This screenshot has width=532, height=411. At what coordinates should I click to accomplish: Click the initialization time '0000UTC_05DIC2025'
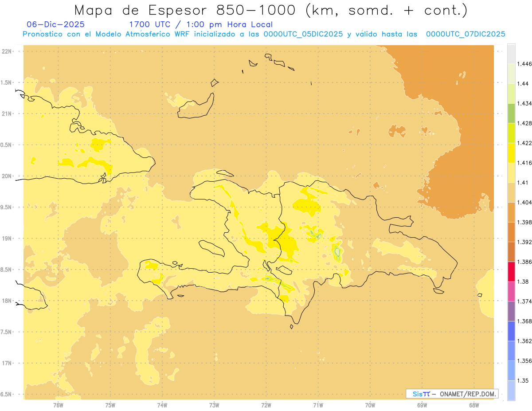coord(303,34)
